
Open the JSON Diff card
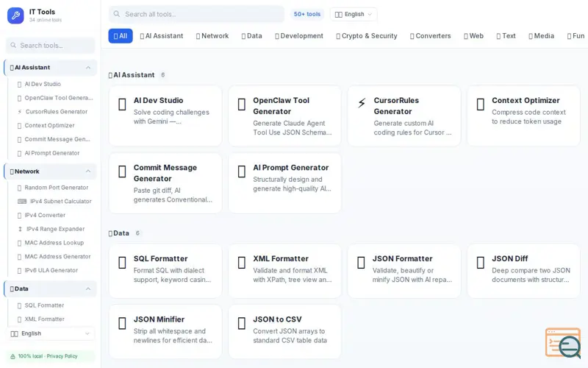(523, 271)
